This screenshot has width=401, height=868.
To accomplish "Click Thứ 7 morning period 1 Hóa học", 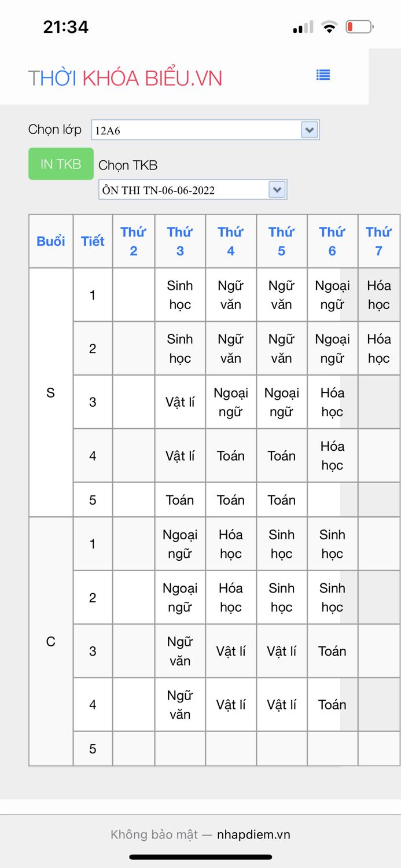I will click(x=378, y=295).
